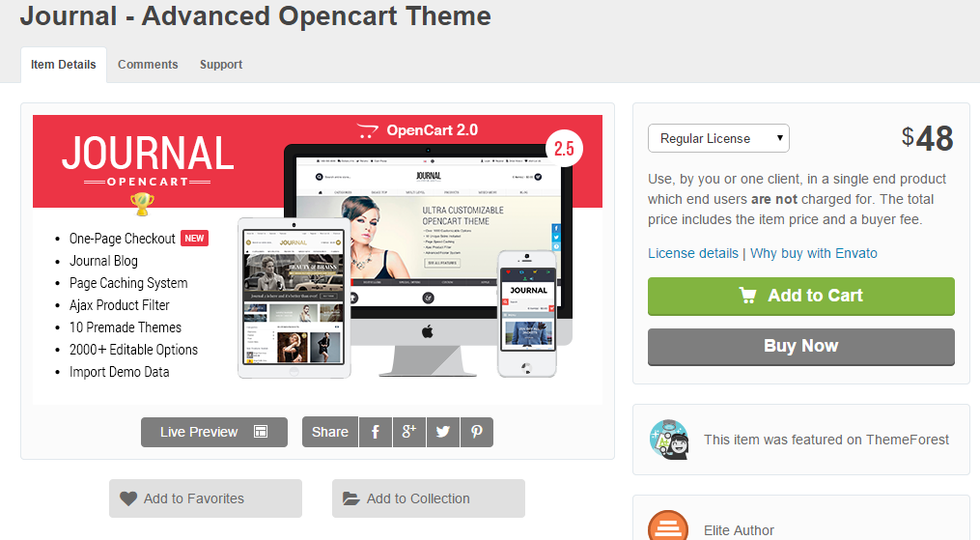Open the Regular License dropdown

pos(718,138)
